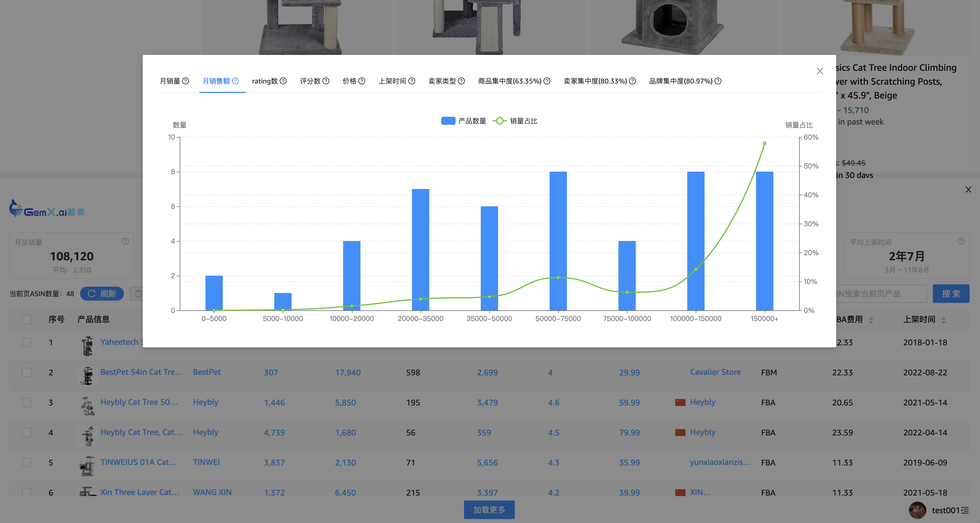Open BestPet 54in Cat Tree product link
The width and height of the screenshot is (980, 523).
[142, 372]
